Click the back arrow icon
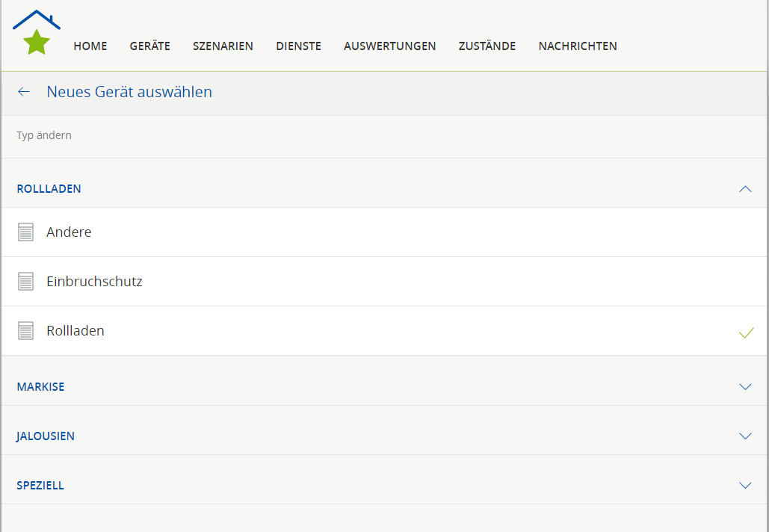 pos(24,92)
